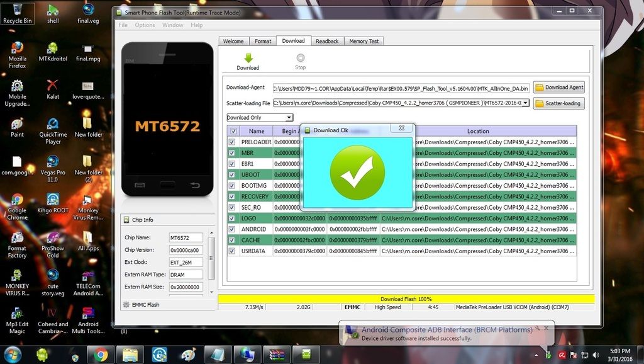Open the Mp3 Edit Magic desktop icon

(x=17, y=321)
